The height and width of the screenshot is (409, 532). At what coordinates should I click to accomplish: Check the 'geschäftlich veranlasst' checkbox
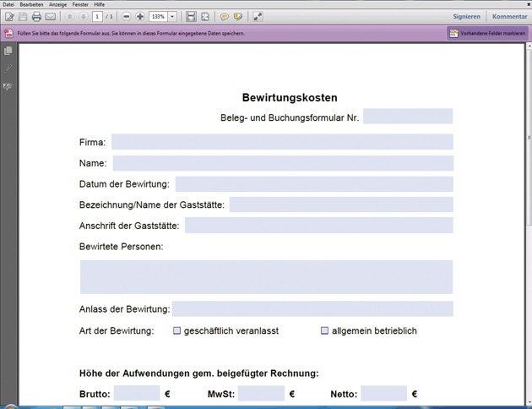[177, 331]
